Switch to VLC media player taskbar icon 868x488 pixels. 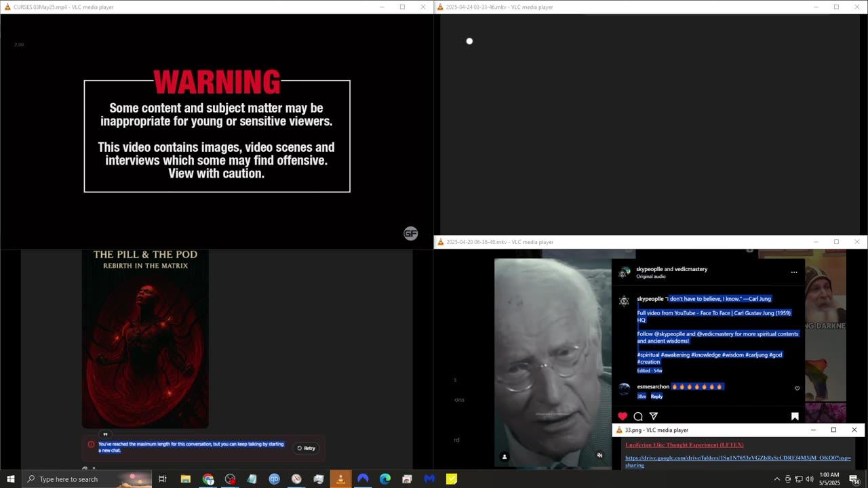[340, 479]
